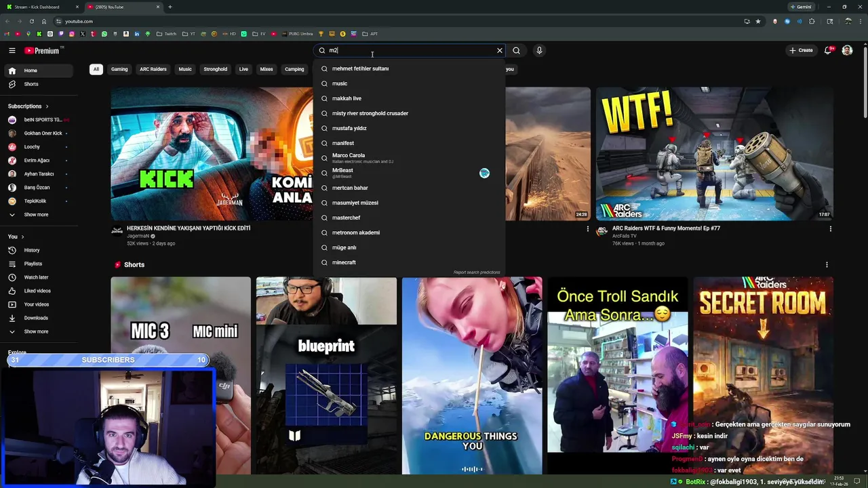The height and width of the screenshot is (488, 868).
Task: Expand the Subscriptions header chevron
Action: coord(47,106)
